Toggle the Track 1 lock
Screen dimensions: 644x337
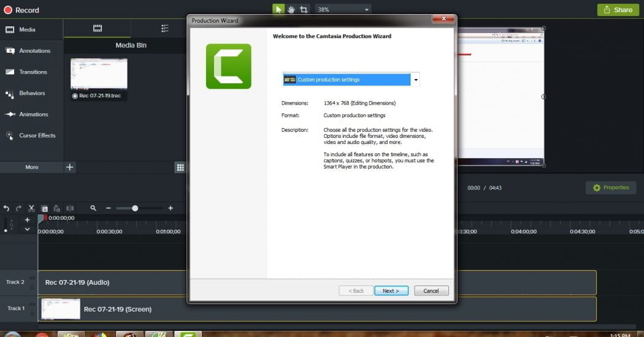32,314
